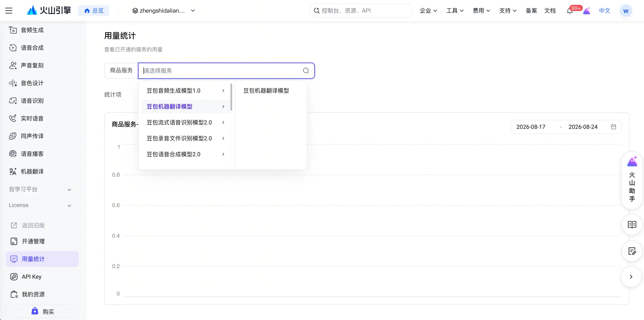Expand 豆包音频生成模型1.0 in the cascader
Screen dimensions: 644x320
pos(186,91)
